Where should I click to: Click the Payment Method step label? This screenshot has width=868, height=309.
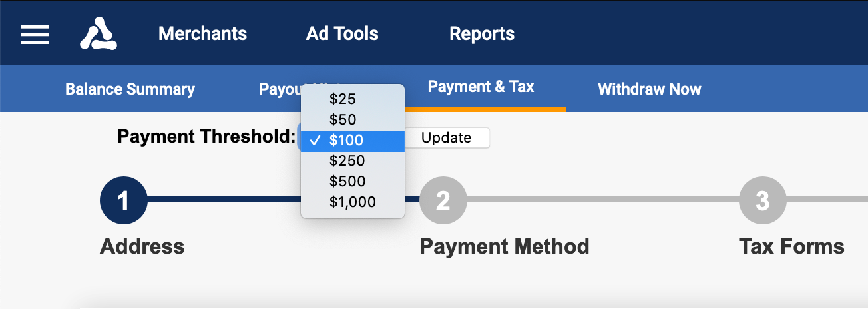point(505,246)
